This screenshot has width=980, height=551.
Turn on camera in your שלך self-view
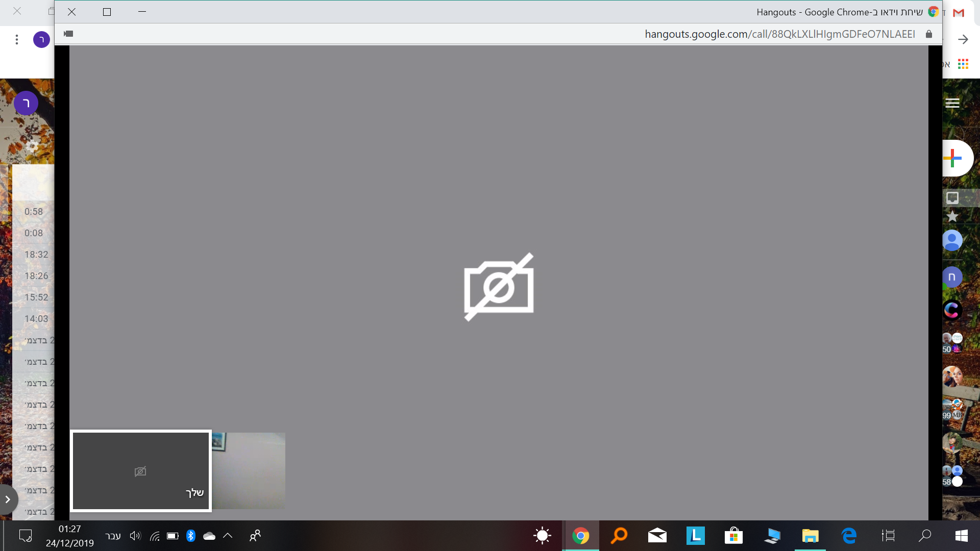point(140,471)
